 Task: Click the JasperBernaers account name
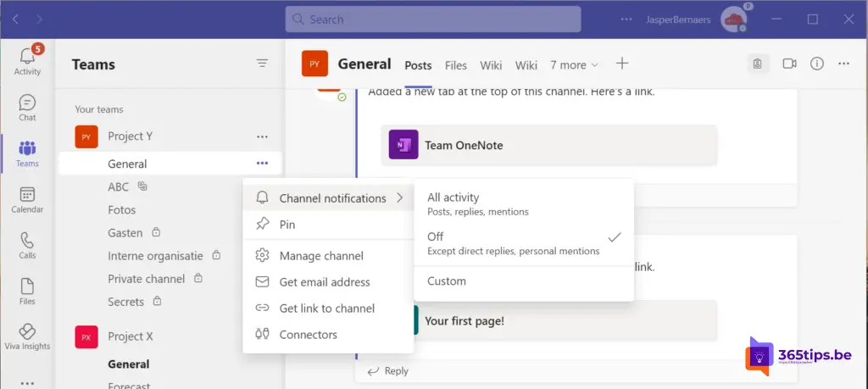678,20
